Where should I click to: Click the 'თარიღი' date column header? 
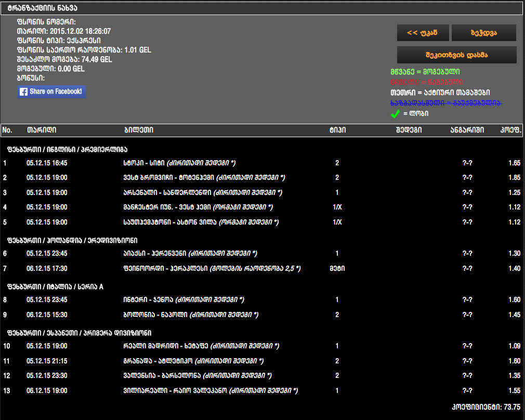(42, 130)
